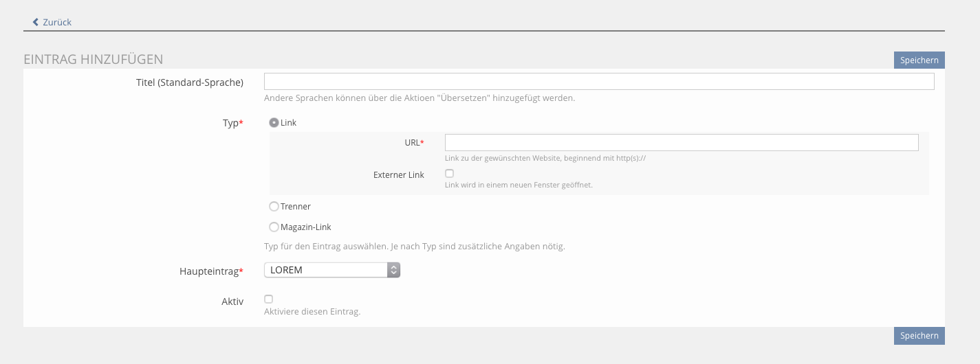Enable the Externer Link checkbox
The height and width of the screenshot is (364, 980).
click(450, 174)
